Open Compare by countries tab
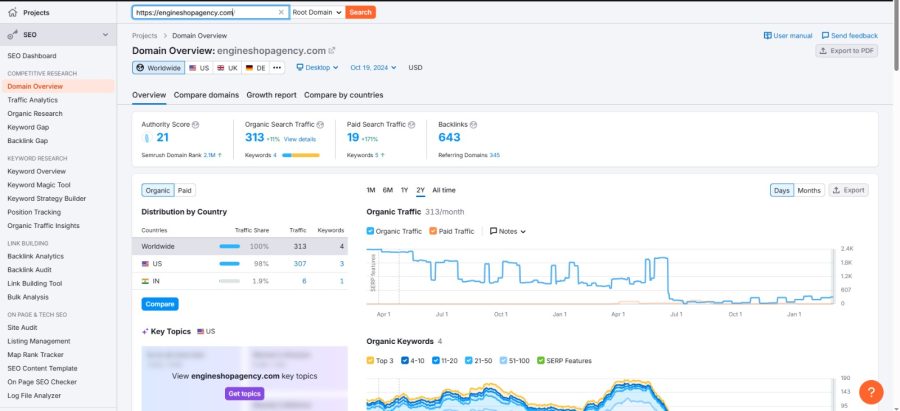This screenshot has height=411, width=900. (343, 95)
